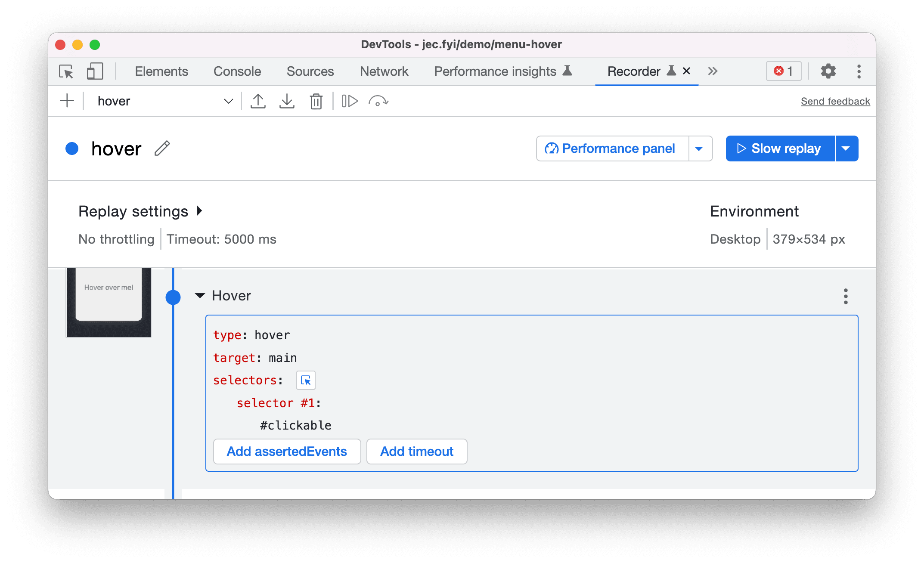Click the import recording icon
Screen dimensions: 924x563
click(x=286, y=100)
